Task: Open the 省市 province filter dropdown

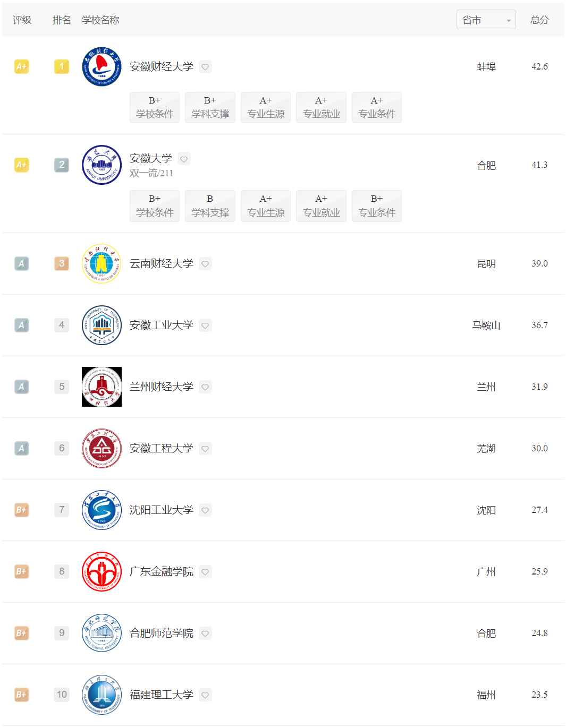Action: (x=486, y=20)
